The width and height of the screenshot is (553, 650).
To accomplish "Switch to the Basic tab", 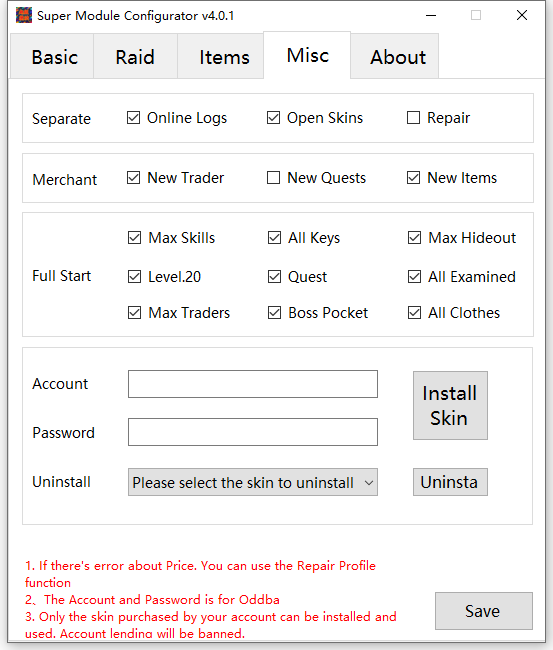I will [52, 56].
